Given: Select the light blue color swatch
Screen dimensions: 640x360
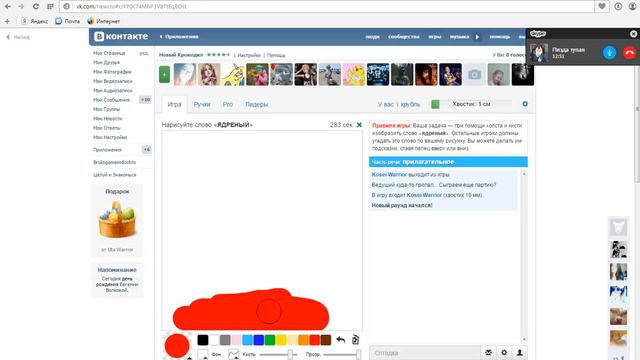Looking at the screenshot, I should 247,340.
